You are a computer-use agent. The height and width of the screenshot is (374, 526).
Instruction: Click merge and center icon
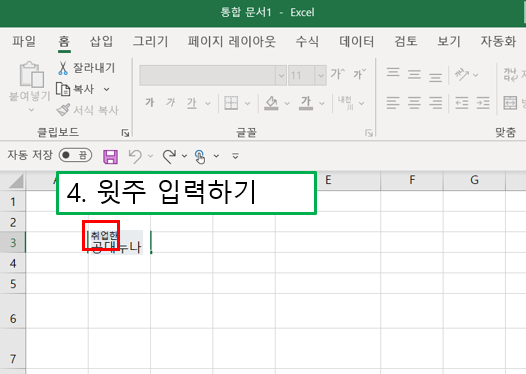pyautogui.click(x=510, y=103)
